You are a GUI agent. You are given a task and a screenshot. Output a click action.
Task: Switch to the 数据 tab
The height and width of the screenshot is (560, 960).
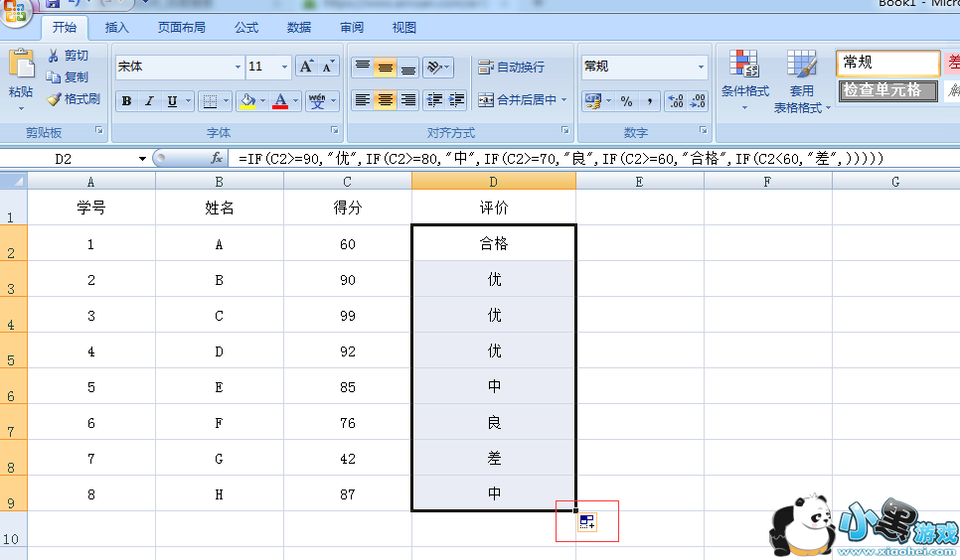[299, 28]
